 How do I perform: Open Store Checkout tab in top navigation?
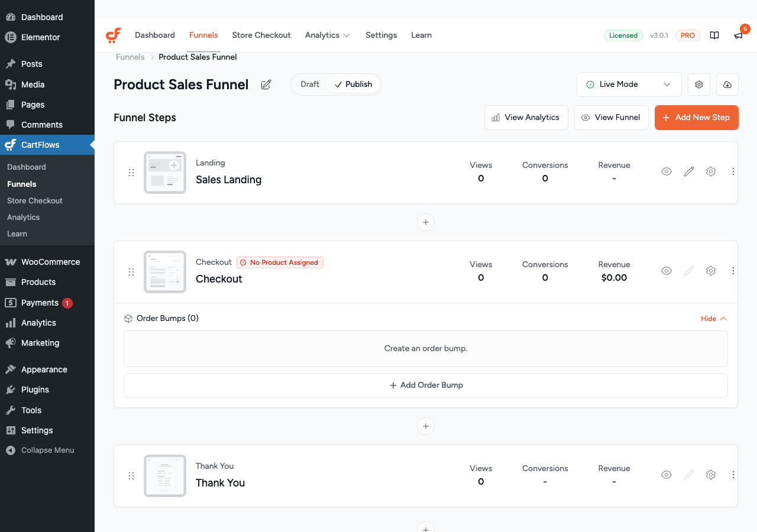261,35
